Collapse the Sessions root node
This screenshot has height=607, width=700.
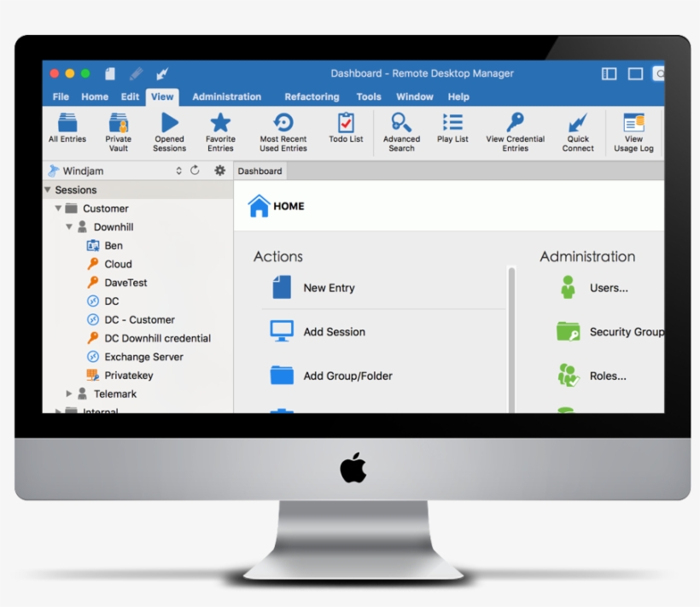pyautogui.click(x=48, y=190)
